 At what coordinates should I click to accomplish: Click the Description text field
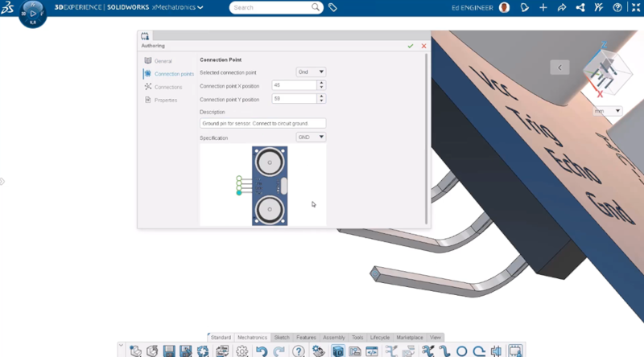[x=262, y=124]
